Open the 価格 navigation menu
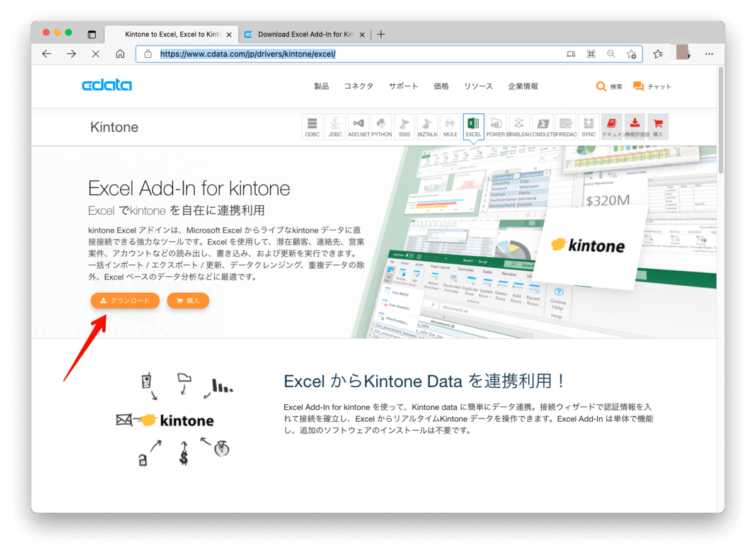The image size is (756, 554). (441, 86)
